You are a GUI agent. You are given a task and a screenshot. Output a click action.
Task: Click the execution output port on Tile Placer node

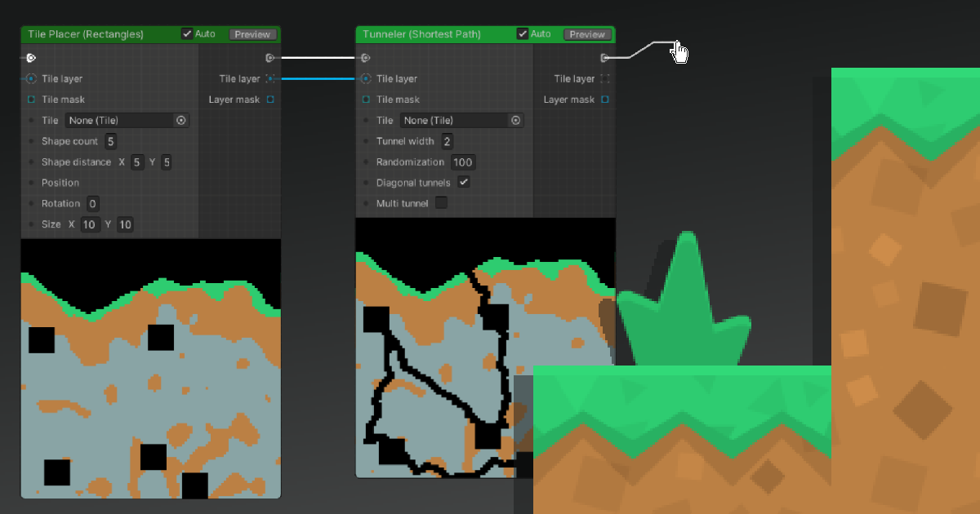(271, 57)
